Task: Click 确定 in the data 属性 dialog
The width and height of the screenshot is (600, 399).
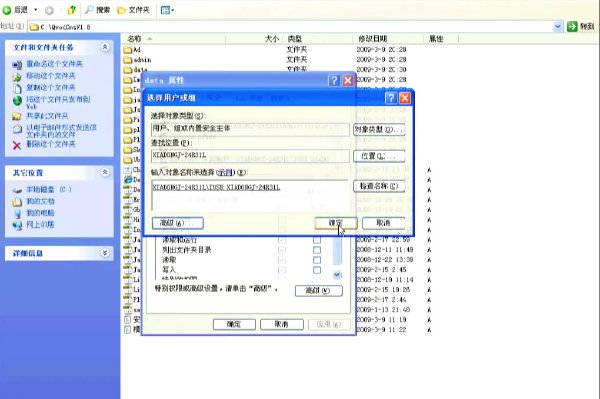Action: (x=234, y=324)
